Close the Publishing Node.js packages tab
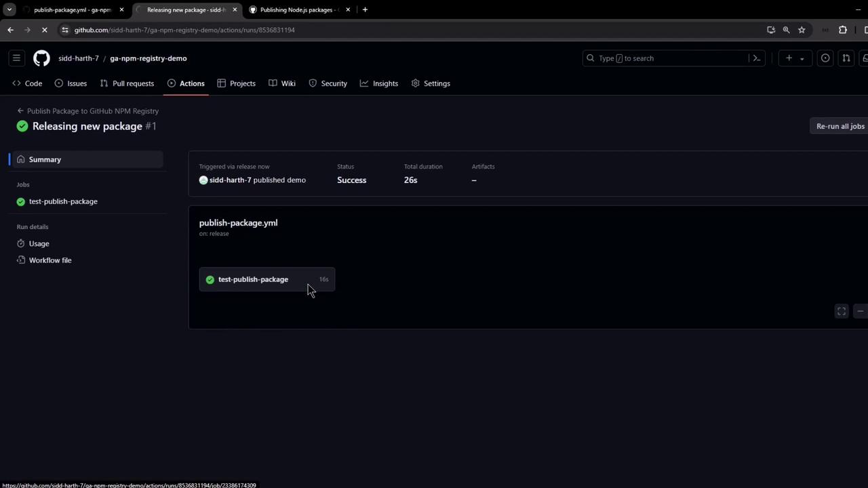868x488 pixels. (x=348, y=9)
